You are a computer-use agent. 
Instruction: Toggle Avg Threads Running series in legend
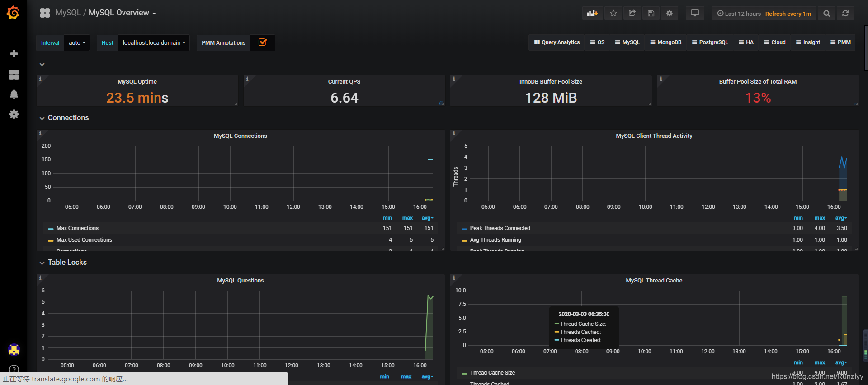pos(495,240)
